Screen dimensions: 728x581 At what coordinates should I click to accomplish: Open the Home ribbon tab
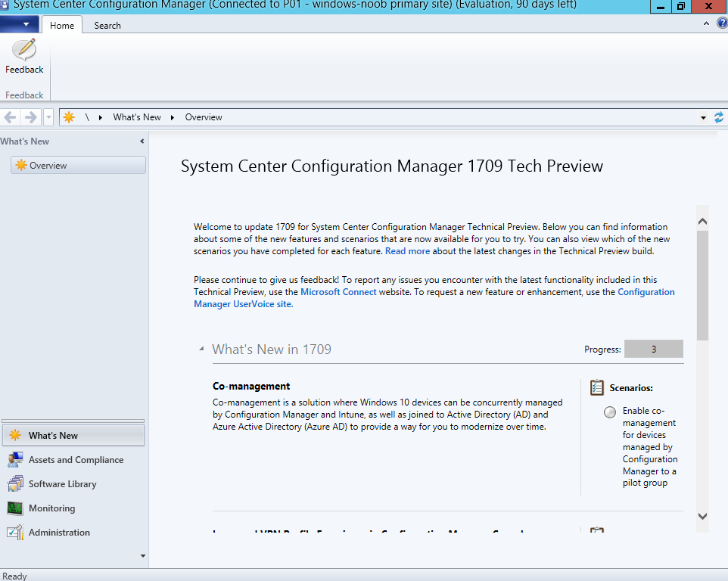click(x=62, y=25)
